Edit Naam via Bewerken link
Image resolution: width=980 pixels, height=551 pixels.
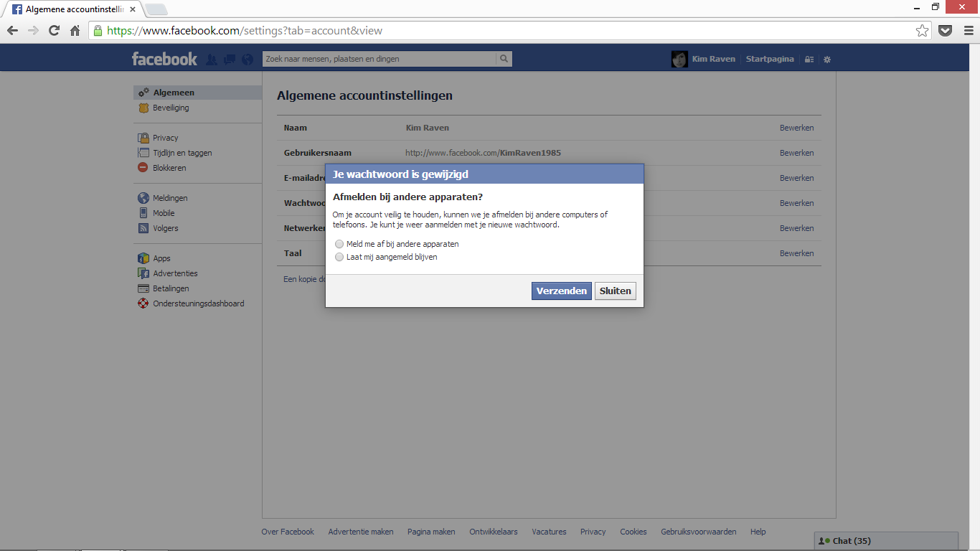(796, 128)
